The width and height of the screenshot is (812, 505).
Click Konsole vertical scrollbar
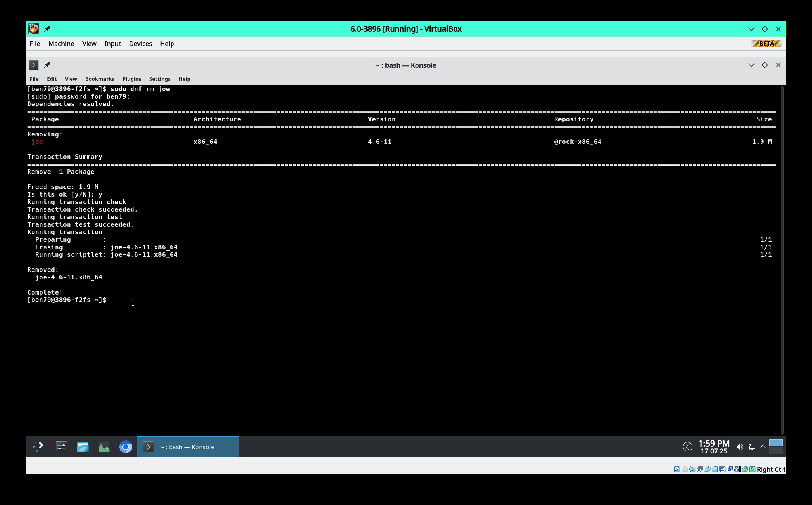point(782,260)
